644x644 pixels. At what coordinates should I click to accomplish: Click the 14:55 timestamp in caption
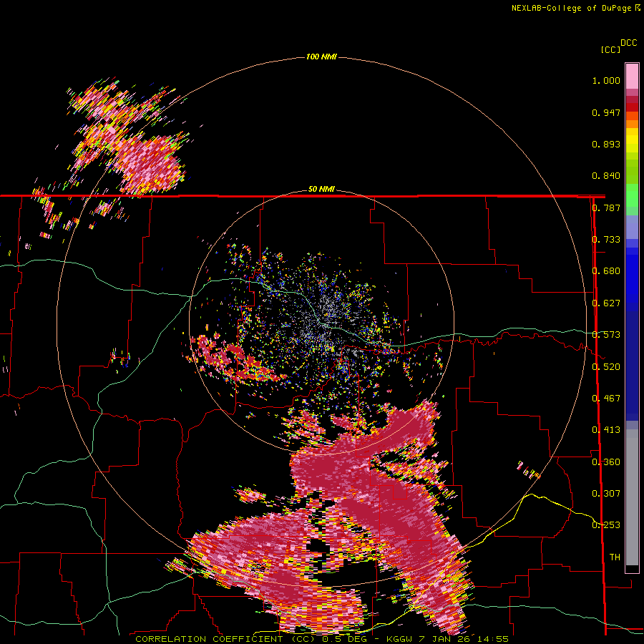(x=492, y=639)
